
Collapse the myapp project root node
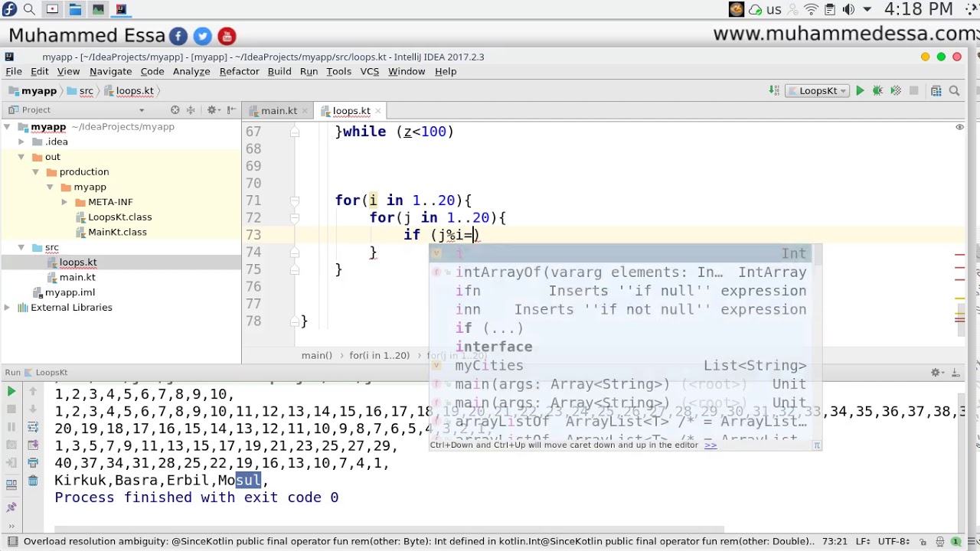7,127
